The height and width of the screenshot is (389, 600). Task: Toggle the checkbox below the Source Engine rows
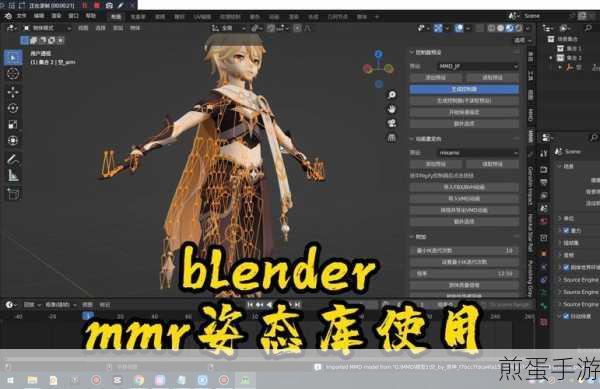pyautogui.click(x=566, y=316)
